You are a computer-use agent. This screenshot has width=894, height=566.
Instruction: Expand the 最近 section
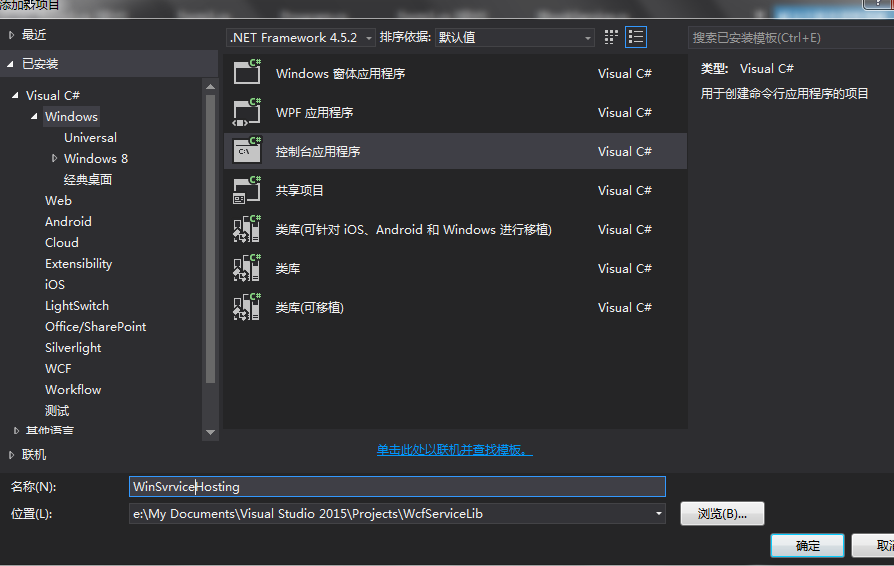(x=11, y=35)
